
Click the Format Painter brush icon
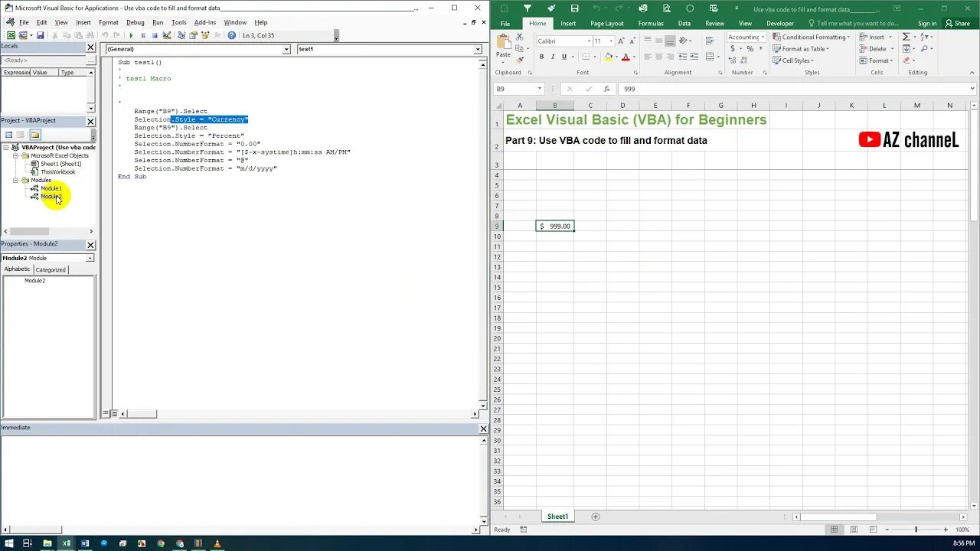[519, 60]
